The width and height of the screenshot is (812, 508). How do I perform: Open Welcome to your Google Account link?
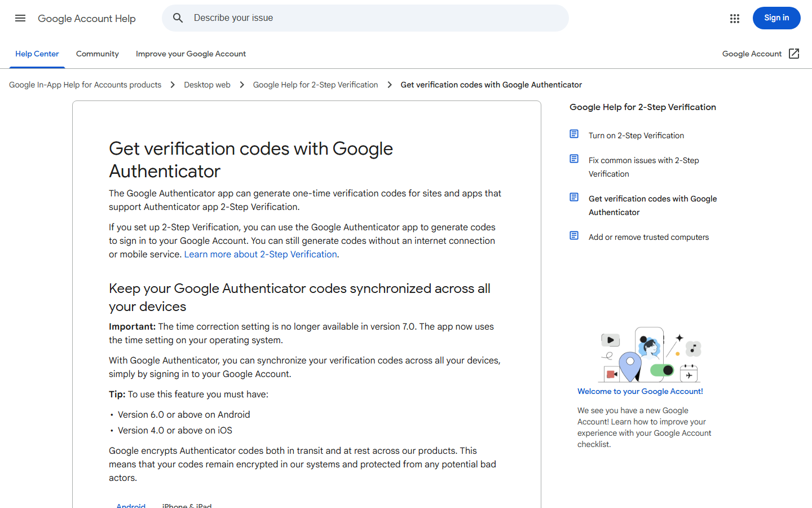click(640, 391)
